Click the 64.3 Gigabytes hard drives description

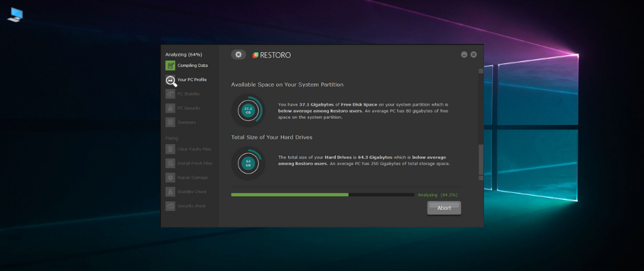pyautogui.click(x=364, y=160)
